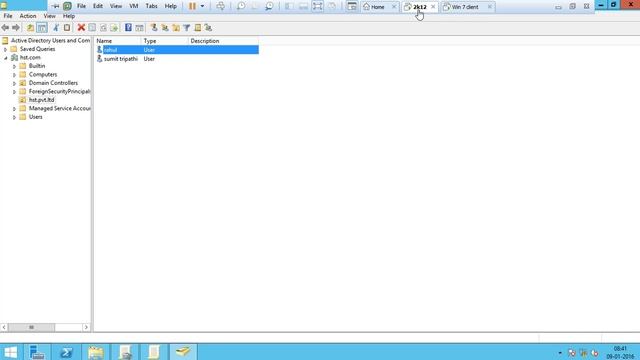Viewport: 640px width, 360px height.
Task: Click the add-to-group icon at toolbar end
Action: [208, 28]
